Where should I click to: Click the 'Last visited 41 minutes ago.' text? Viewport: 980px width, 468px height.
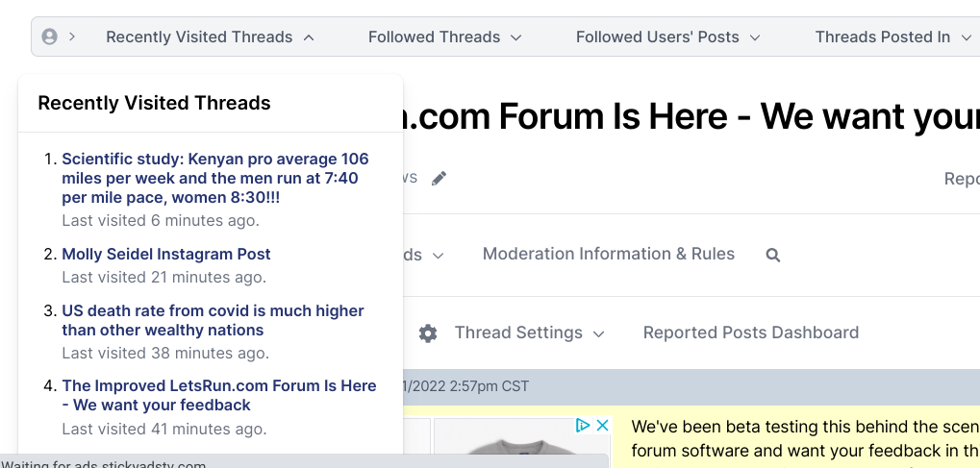pos(164,430)
